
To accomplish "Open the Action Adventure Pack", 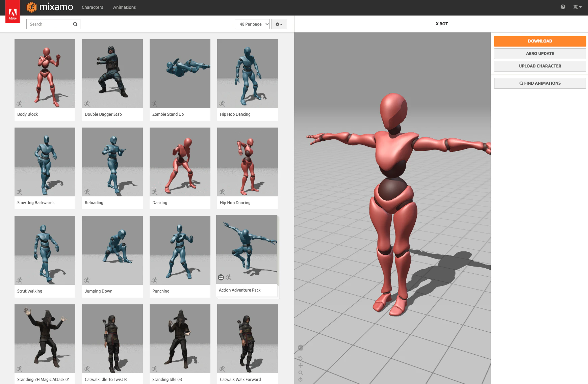I will point(247,256).
